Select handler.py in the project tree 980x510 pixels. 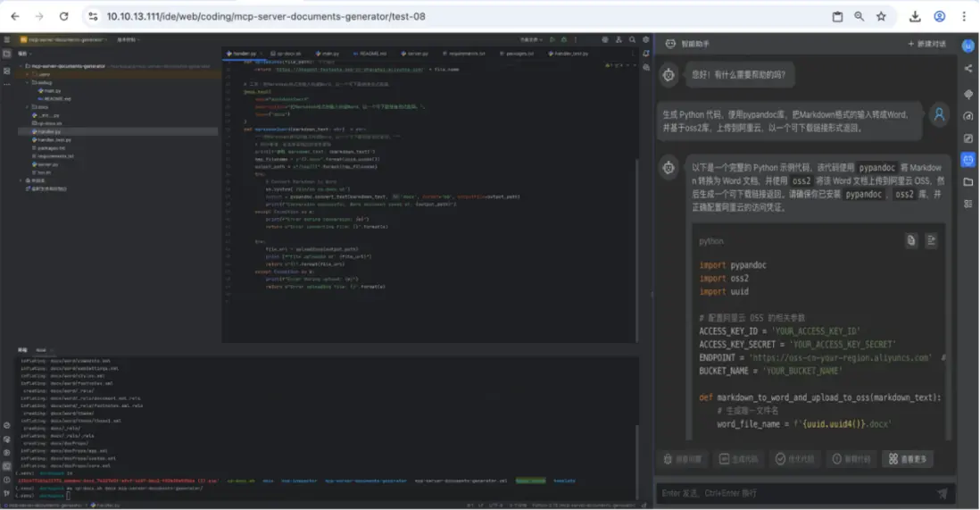[x=119, y=131]
